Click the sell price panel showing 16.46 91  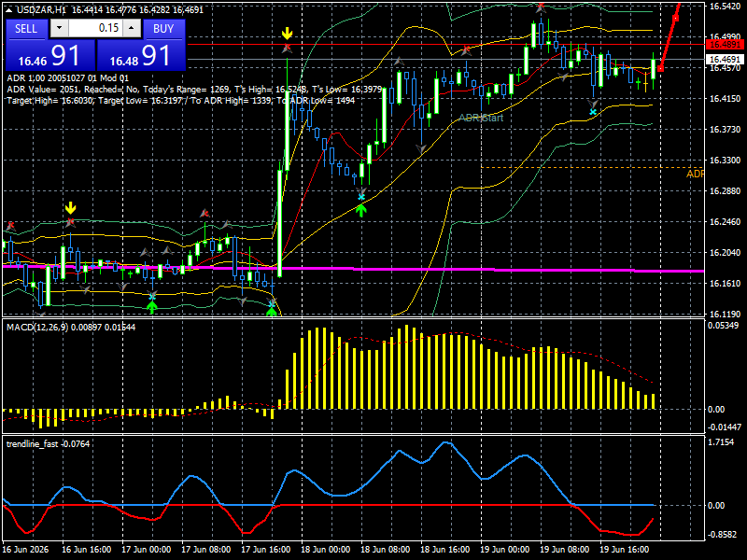[49, 55]
